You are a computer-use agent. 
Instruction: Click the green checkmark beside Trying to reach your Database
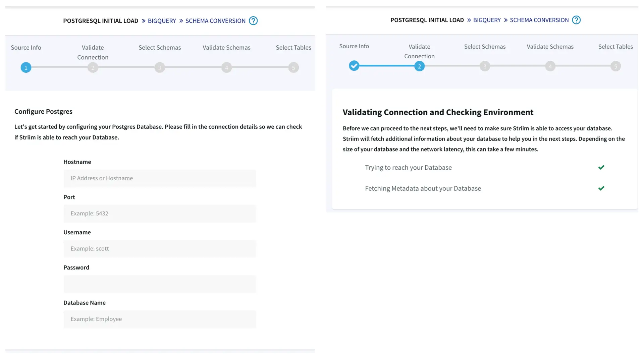click(x=601, y=167)
